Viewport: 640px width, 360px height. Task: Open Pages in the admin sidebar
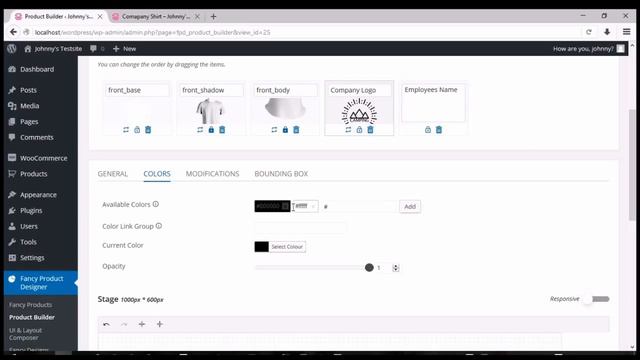tap(29, 122)
